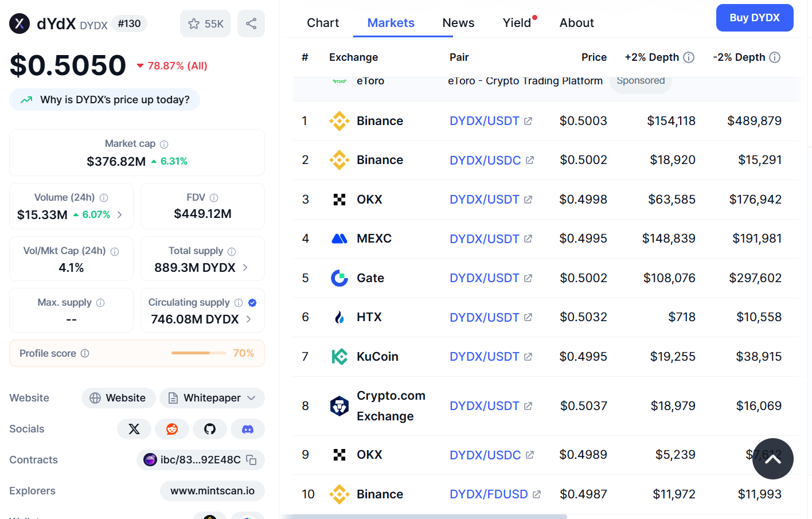
Task: Sort by the Price column header
Action: pos(594,57)
